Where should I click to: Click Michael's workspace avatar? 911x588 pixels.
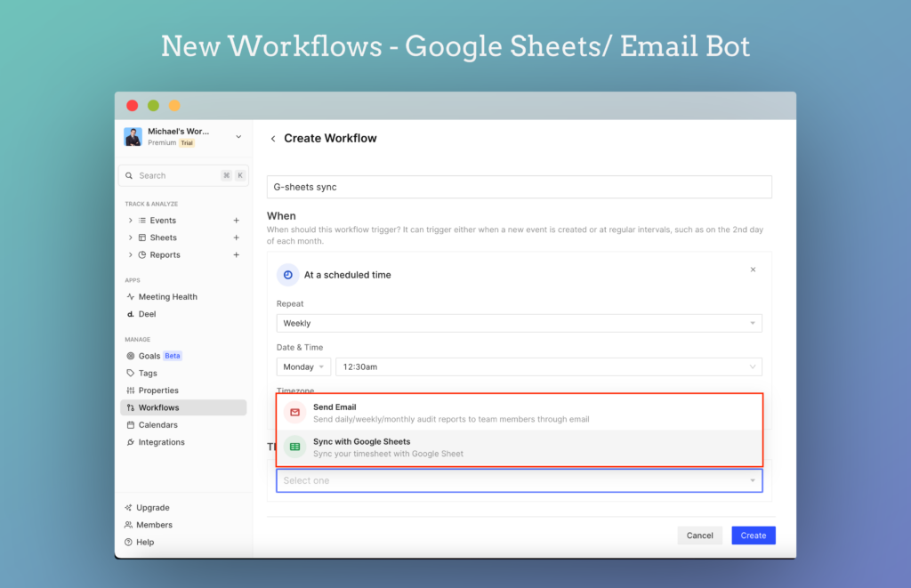pyautogui.click(x=133, y=136)
